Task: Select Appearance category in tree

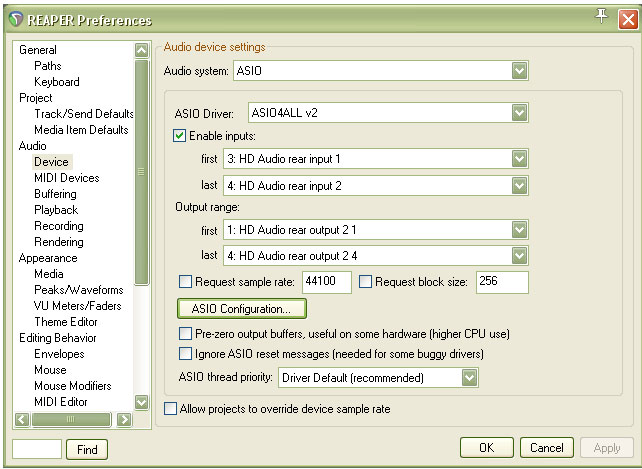Action: point(48,258)
